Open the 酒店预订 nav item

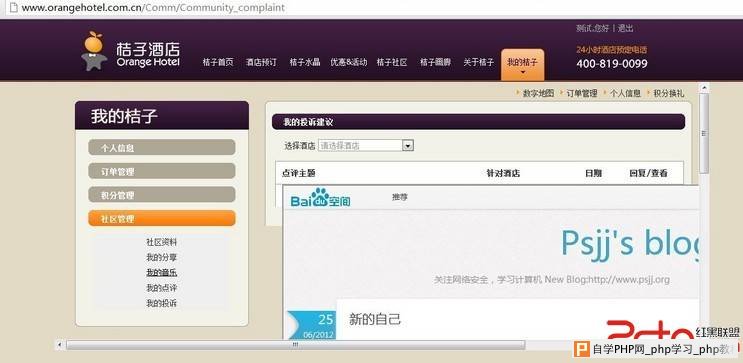261,62
